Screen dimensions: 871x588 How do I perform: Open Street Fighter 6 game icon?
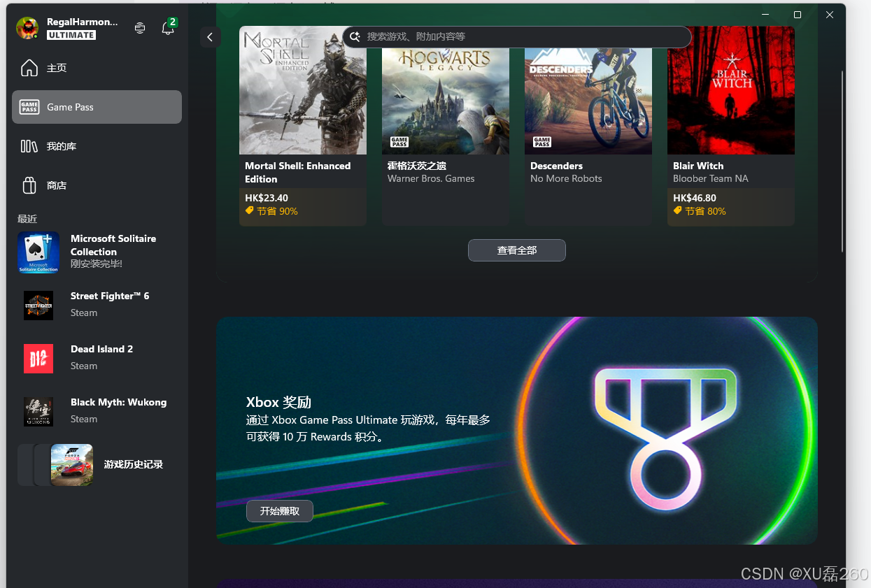[x=38, y=306]
